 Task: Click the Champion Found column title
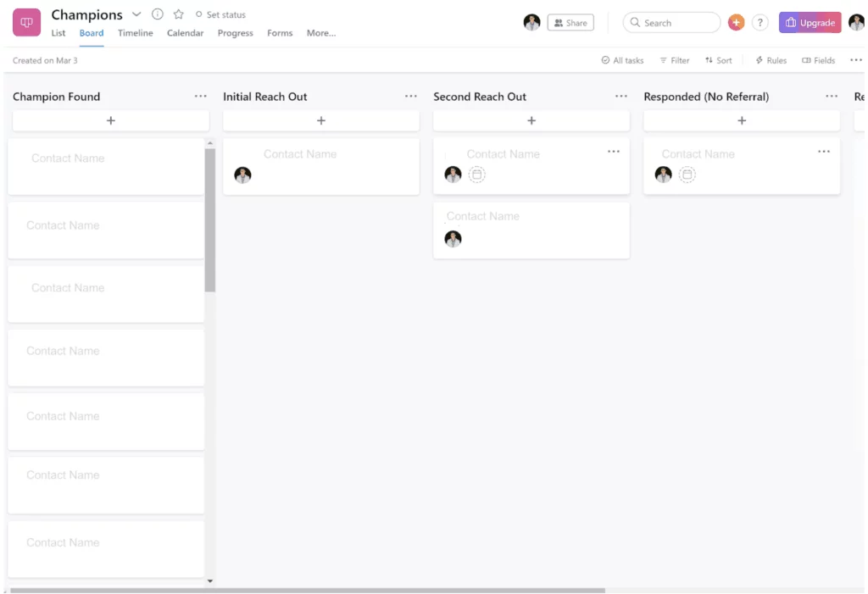pos(57,97)
